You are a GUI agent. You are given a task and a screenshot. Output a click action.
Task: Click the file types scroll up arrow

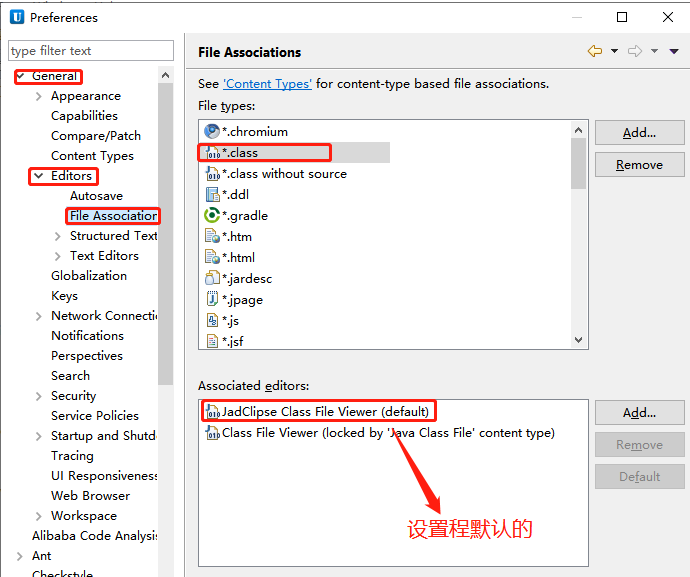point(579,130)
